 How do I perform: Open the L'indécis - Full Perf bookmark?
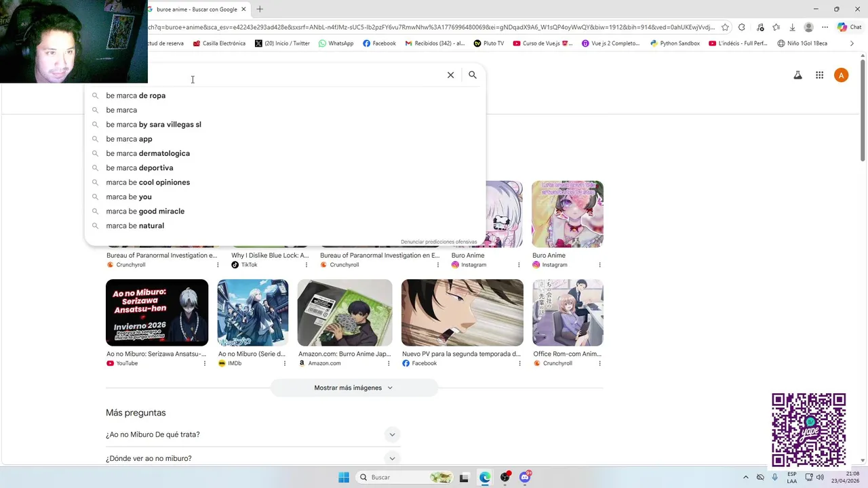pyautogui.click(x=738, y=43)
